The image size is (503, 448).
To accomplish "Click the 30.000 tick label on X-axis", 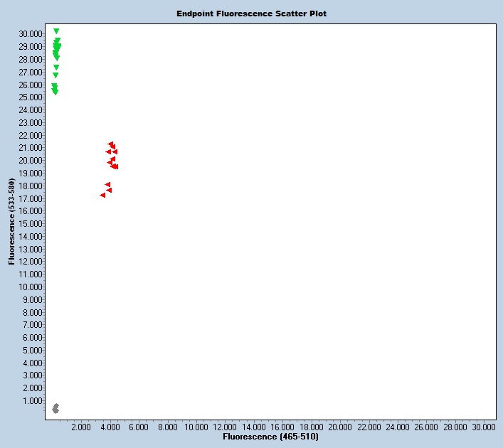I will [484, 427].
